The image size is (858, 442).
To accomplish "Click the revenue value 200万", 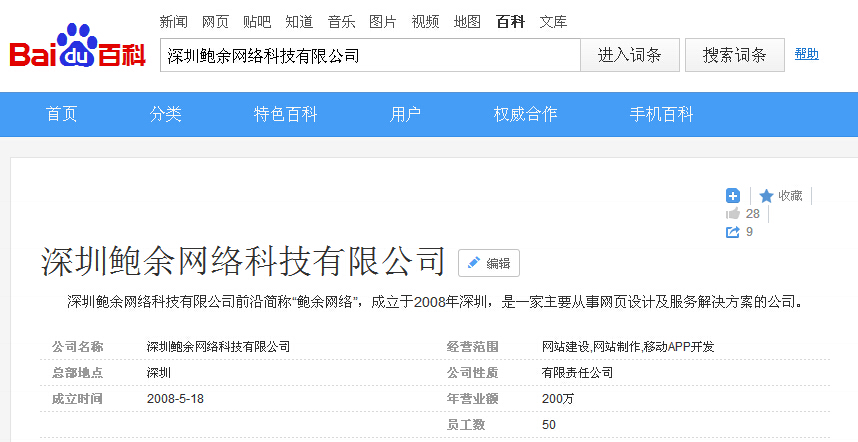I will (x=558, y=399).
